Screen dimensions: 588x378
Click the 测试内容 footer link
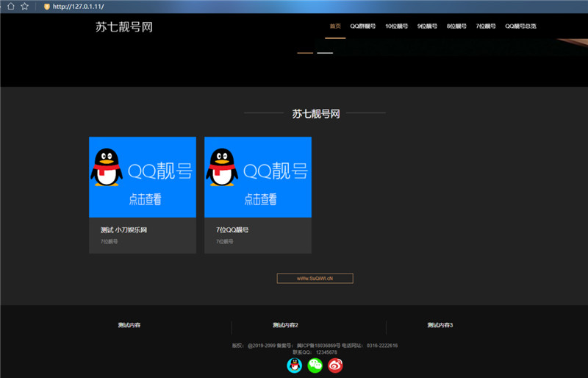(129, 325)
